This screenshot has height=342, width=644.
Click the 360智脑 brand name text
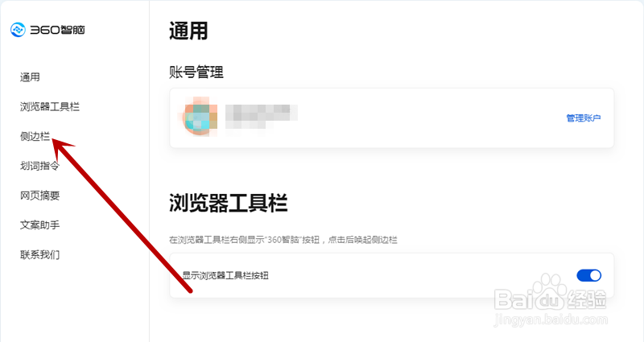click(57, 30)
